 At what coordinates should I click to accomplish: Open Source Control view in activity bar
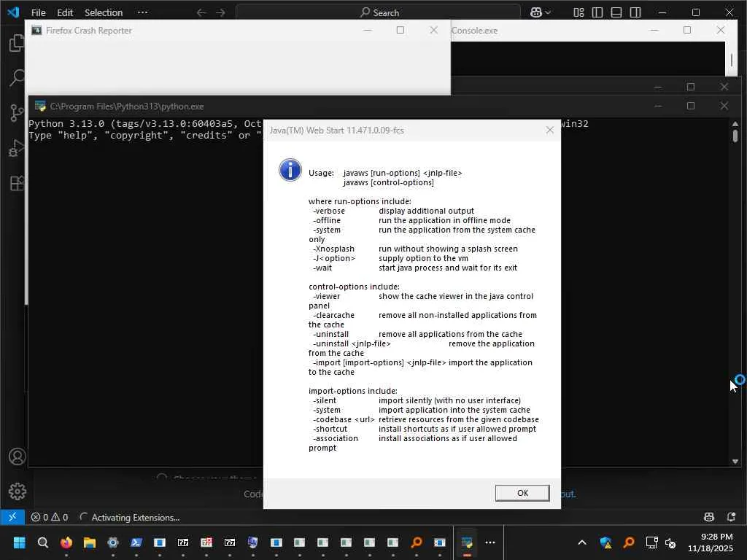[17, 113]
